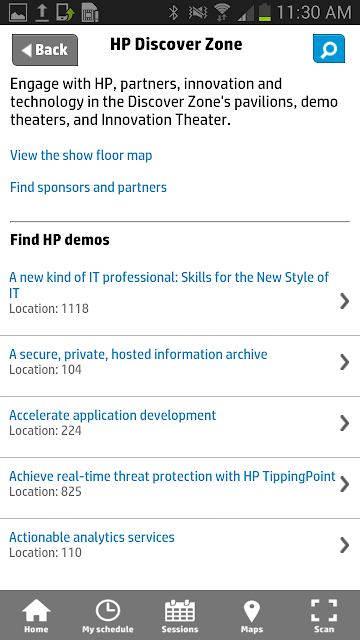Open Find sponsors and partners link
This screenshot has height=640, width=360.
click(89, 188)
